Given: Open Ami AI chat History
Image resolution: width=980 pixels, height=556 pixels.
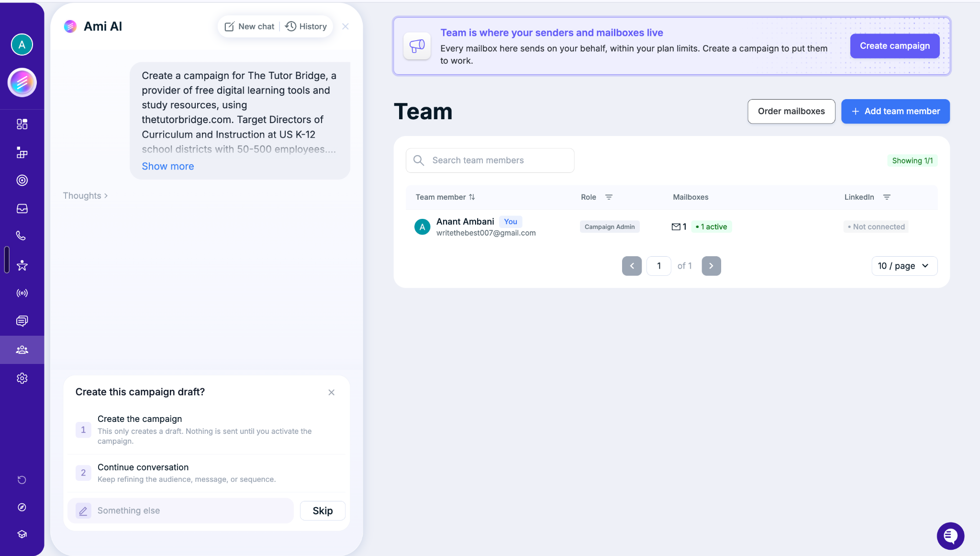Looking at the screenshot, I should pos(306,26).
